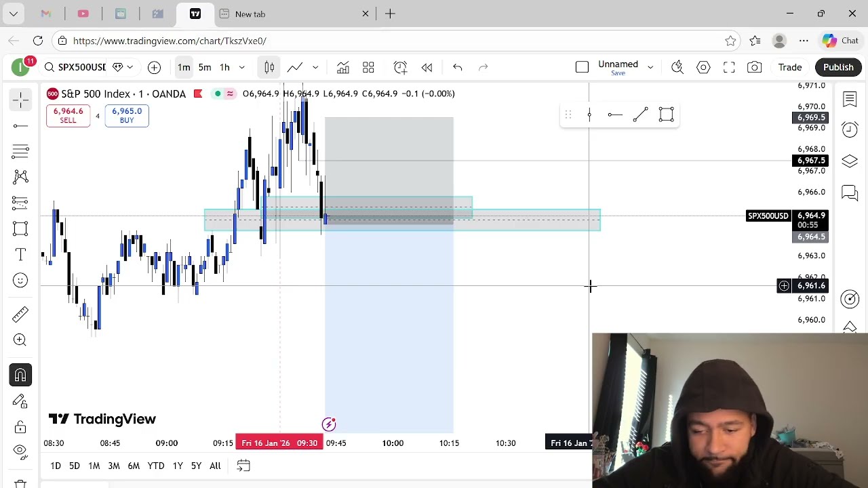Screen dimensions: 868x488
Task: Open the watchlist panel
Action: pos(850,100)
